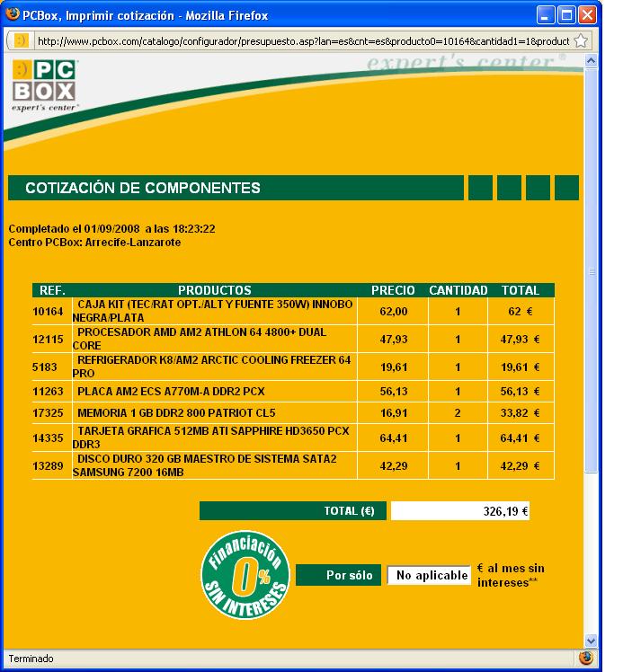This screenshot has height=672, width=632.
Task: Click the address bar URL field
Action: [303, 41]
